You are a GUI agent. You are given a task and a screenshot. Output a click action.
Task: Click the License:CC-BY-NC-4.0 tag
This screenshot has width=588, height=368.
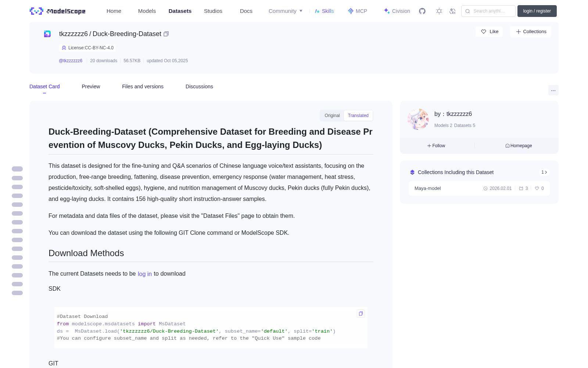87,48
